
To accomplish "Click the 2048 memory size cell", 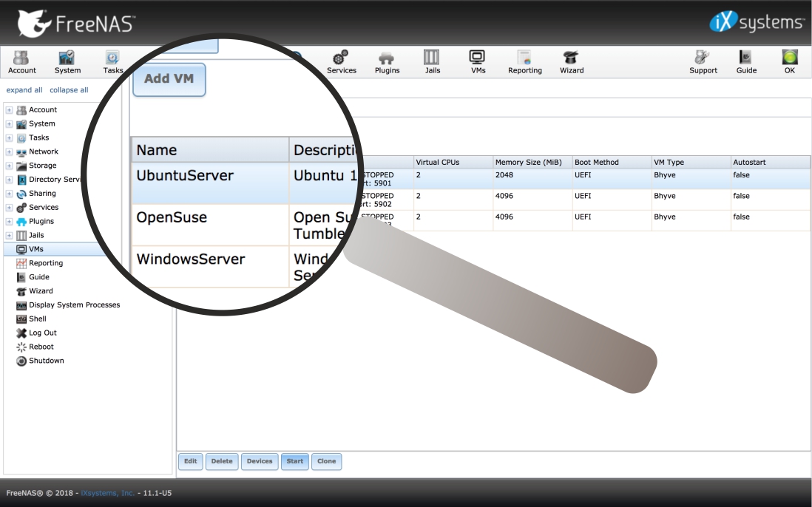I will 532,179.
